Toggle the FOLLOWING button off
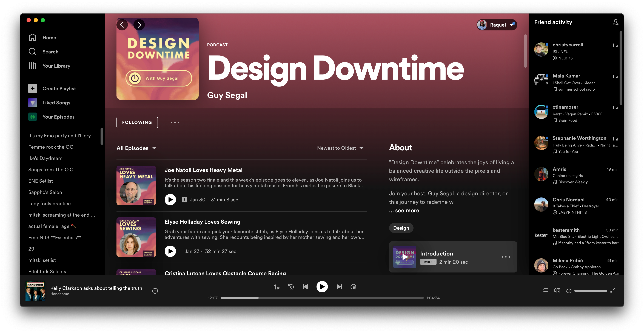This screenshot has width=644, height=333. (x=137, y=122)
